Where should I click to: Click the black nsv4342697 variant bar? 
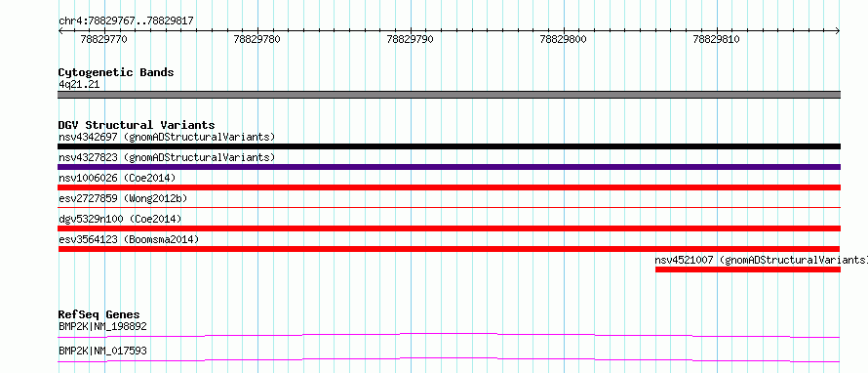click(449, 146)
